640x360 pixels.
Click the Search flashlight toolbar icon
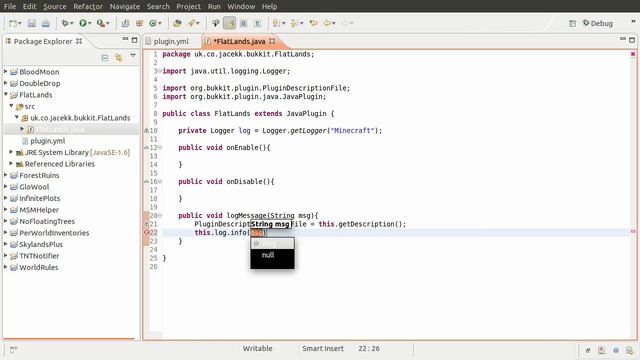click(x=191, y=23)
